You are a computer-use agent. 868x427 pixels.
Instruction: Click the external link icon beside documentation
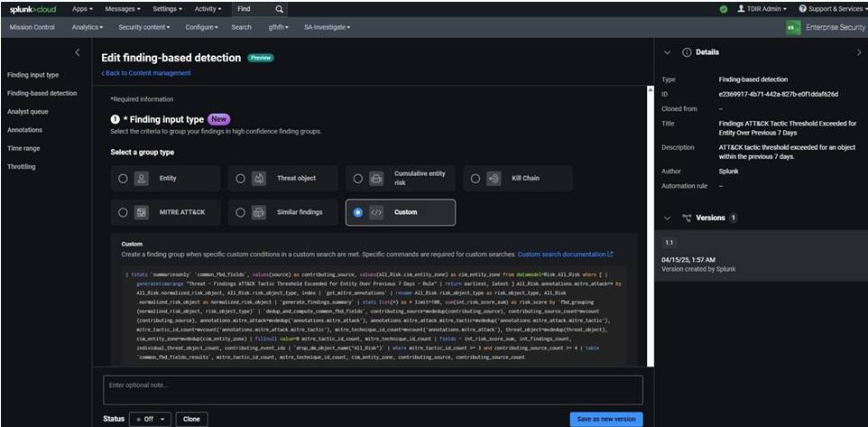point(610,255)
